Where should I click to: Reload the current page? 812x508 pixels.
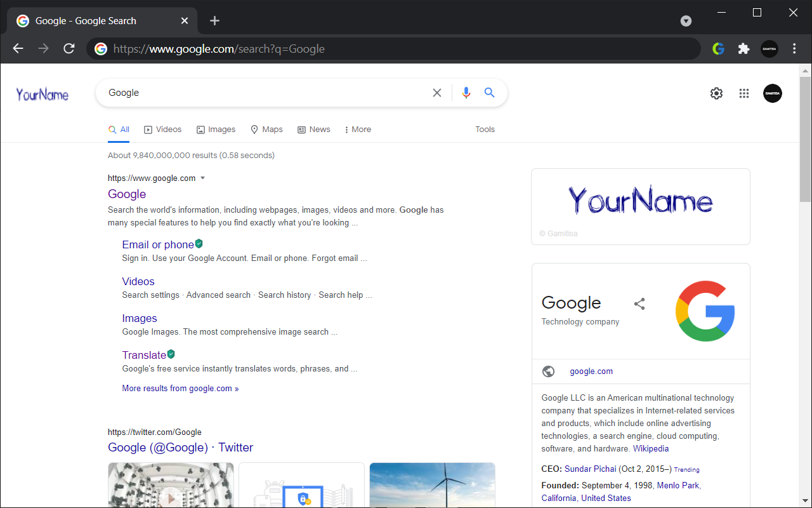click(69, 49)
